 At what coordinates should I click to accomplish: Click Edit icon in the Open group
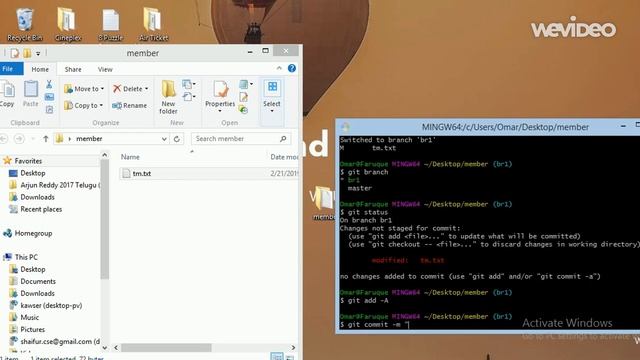tap(244, 97)
